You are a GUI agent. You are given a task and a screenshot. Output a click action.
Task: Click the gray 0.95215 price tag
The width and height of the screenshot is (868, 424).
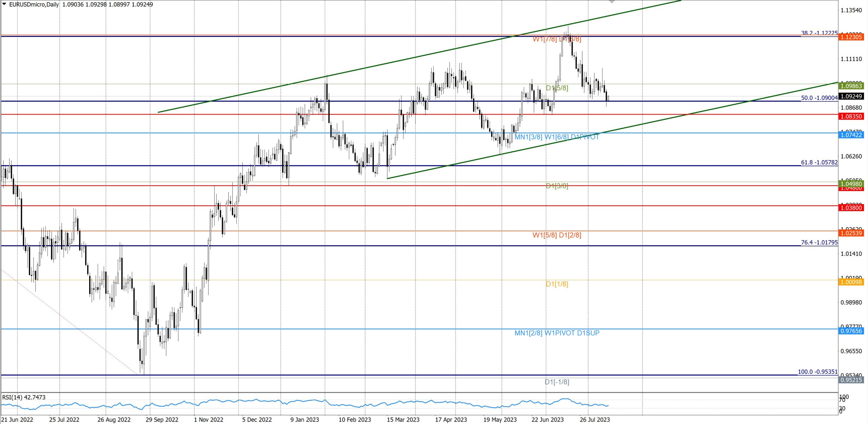(851, 380)
